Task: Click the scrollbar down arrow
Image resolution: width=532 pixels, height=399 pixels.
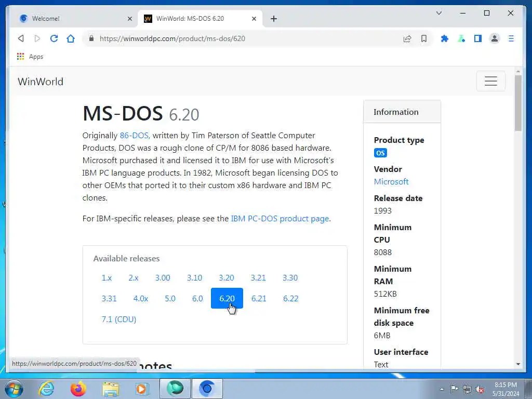Action: pyautogui.click(x=518, y=364)
